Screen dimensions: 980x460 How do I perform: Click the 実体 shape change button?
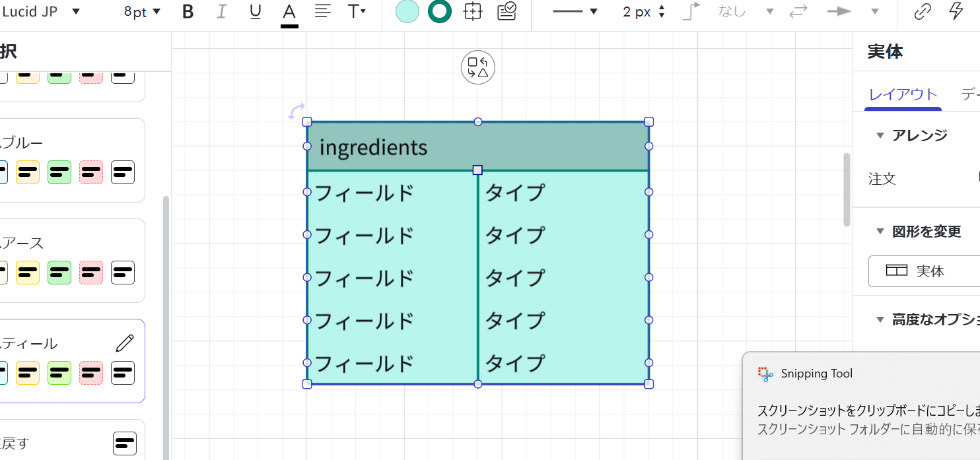(923, 271)
